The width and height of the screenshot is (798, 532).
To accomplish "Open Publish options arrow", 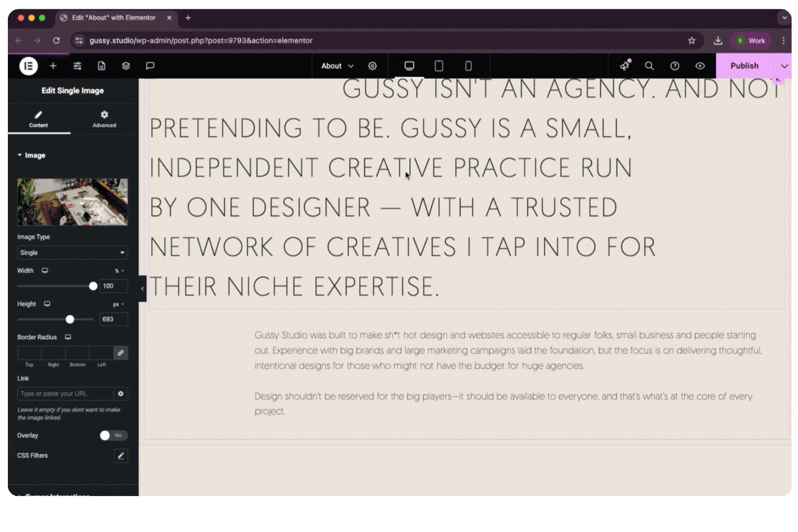I will pos(784,66).
